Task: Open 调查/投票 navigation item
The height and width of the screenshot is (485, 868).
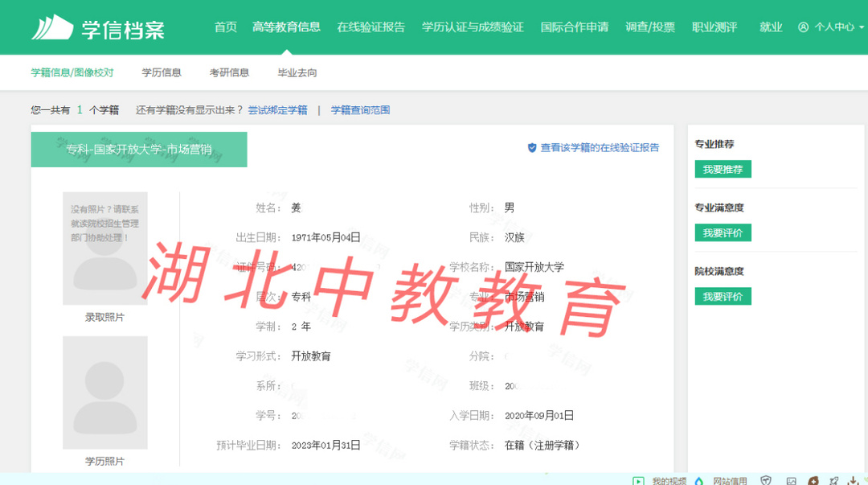Action: pos(650,27)
